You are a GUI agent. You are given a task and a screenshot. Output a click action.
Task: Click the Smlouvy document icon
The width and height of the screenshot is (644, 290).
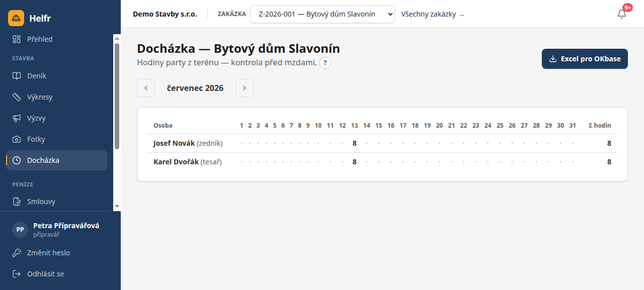tap(17, 202)
